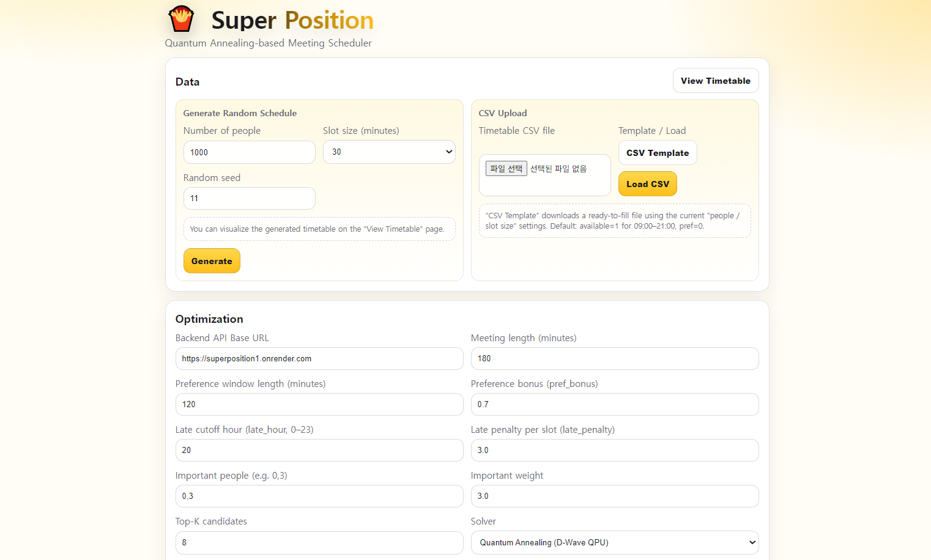Click the Load CSV button
This screenshot has width=931, height=560.
647,183
